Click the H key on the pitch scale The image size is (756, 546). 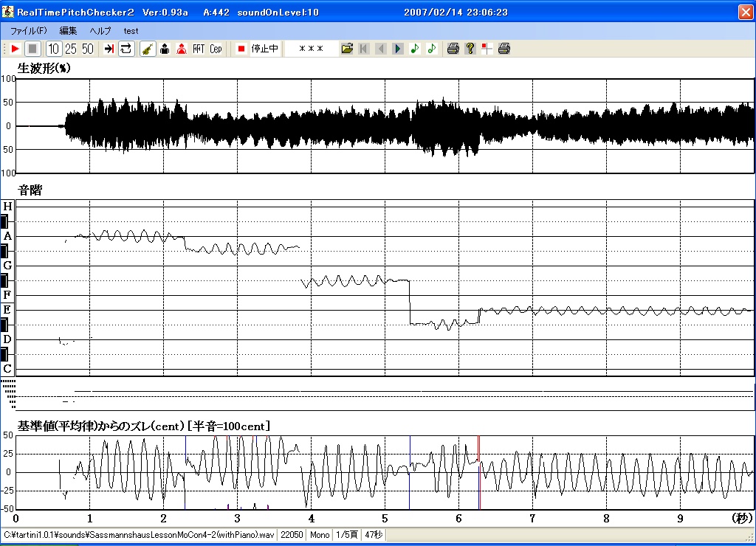pos(7,207)
